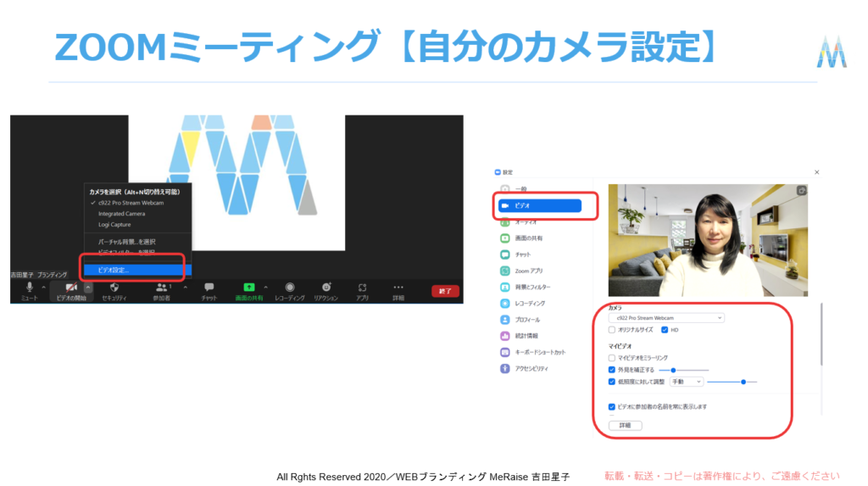This screenshot has width=868, height=486.
Task: Click the 詳細 advanced button in video settings
Action: (625, 426)
